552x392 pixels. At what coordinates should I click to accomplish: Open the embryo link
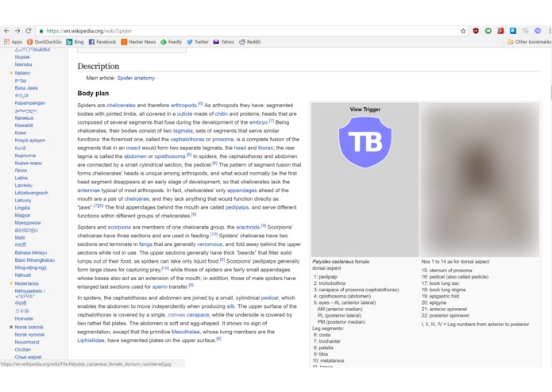tap(258, 122)
